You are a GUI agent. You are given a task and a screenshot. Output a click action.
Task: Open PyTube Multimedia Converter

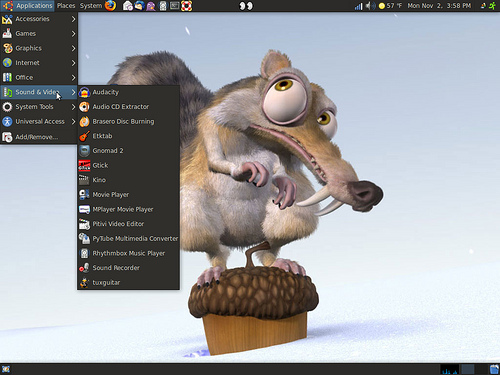129,239
